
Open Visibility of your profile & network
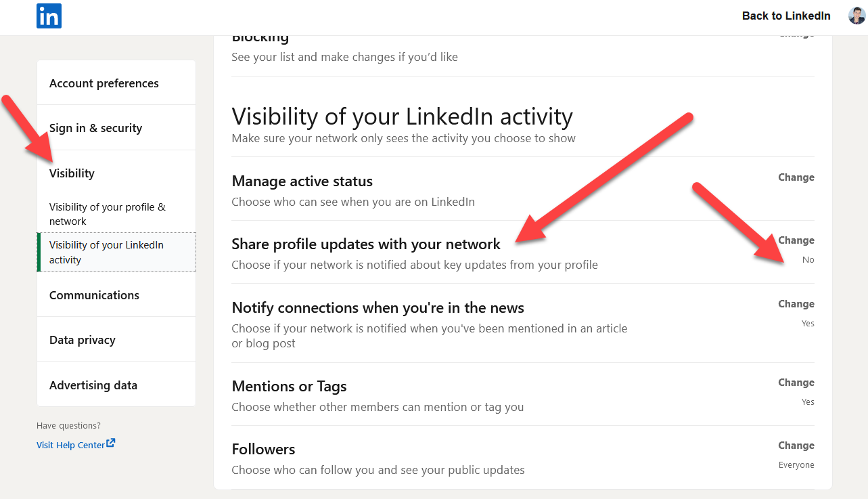[x=107, y=213]
